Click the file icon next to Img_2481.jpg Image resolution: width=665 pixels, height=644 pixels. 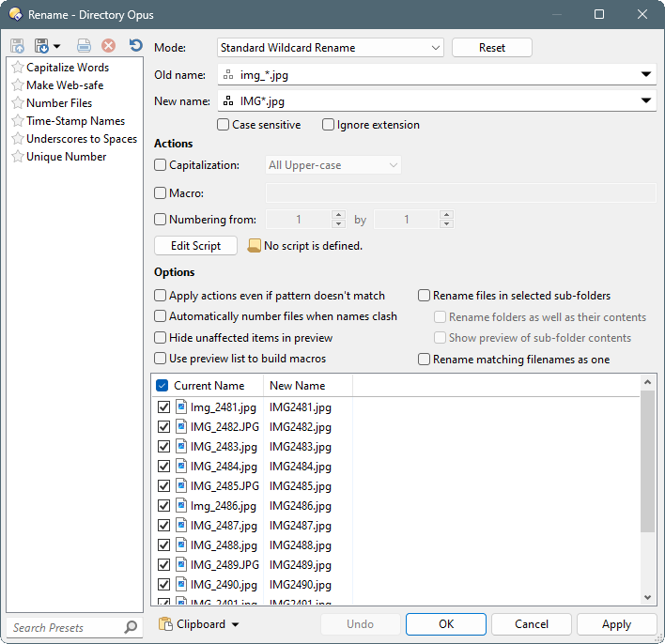point(181,407)
